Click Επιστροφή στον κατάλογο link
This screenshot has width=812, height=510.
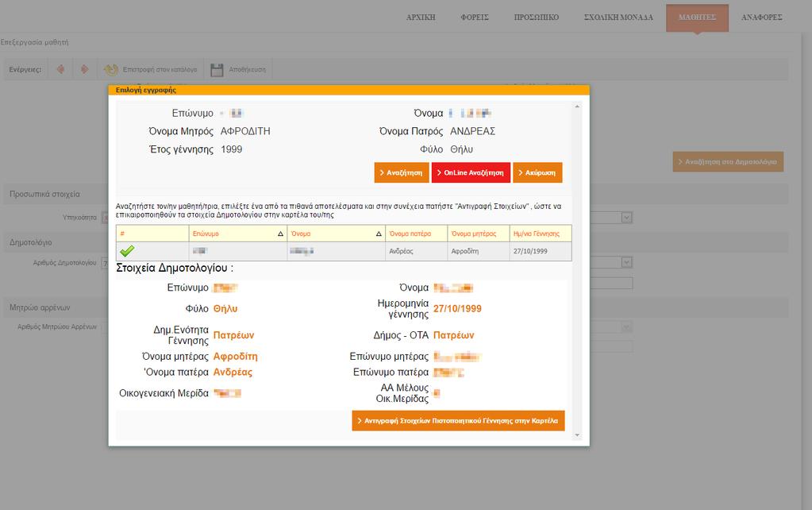pos(160,69)
